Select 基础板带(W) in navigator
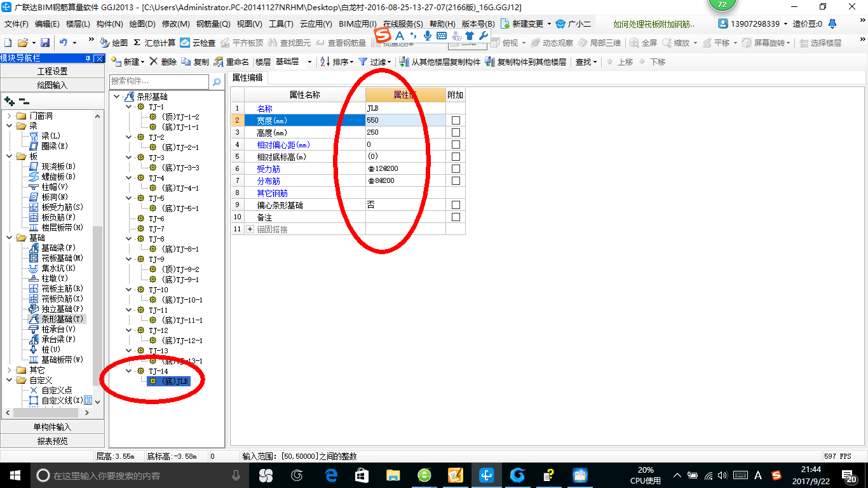This screenshot has width=868, height=488. click(x=56, y=360)
